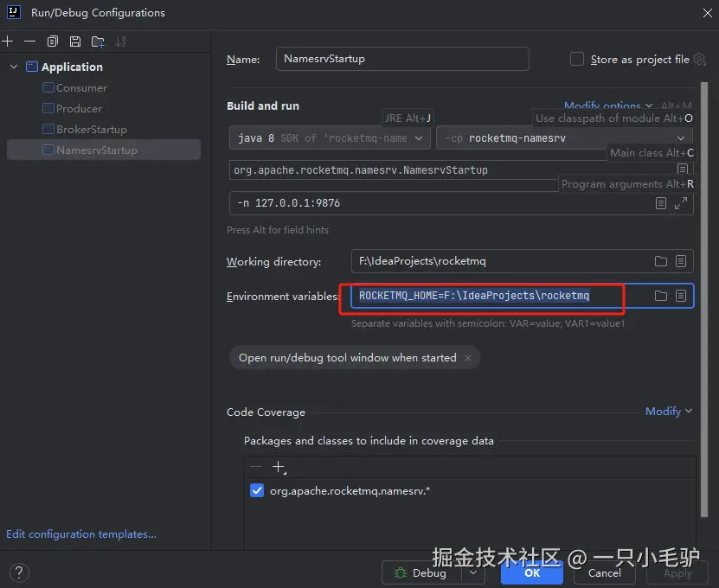
Task: Open the Debug button dropdown arrow
Action: pyautogui.click(x=473, y=573)
